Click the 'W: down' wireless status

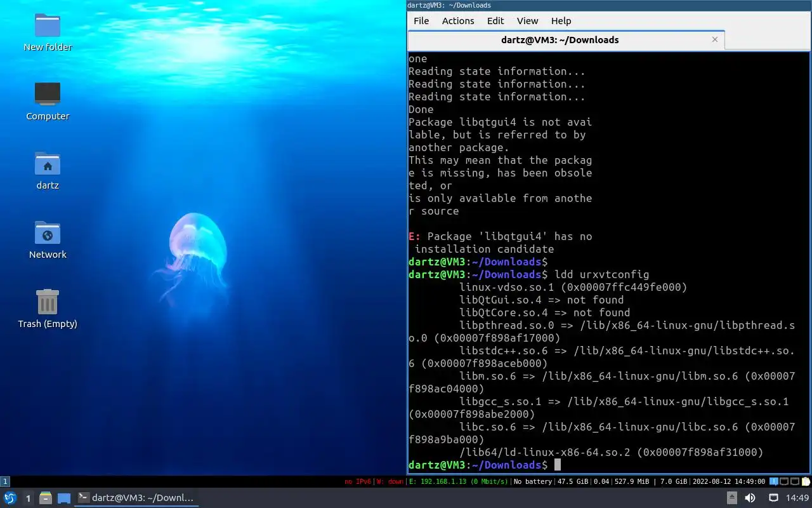pos(390,481)
